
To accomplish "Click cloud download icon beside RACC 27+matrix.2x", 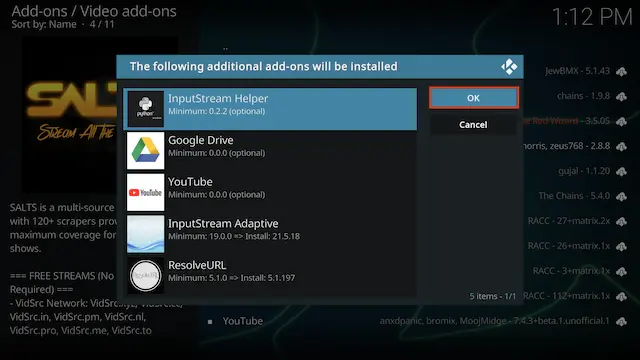I will [x=621, y=222].
